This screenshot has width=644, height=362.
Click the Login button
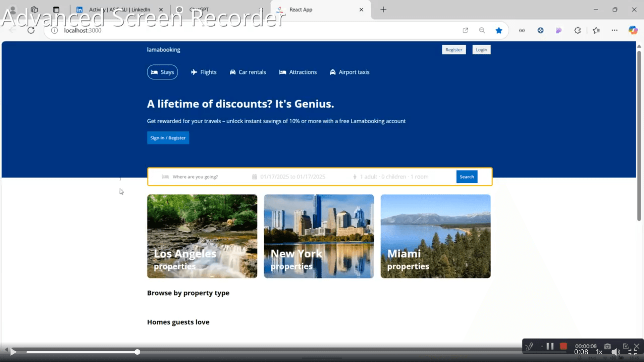[x=481, y=50]
